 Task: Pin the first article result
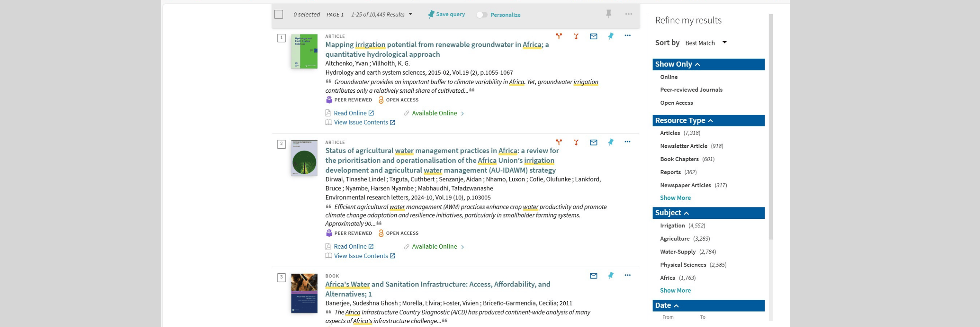tap(611, 36)
